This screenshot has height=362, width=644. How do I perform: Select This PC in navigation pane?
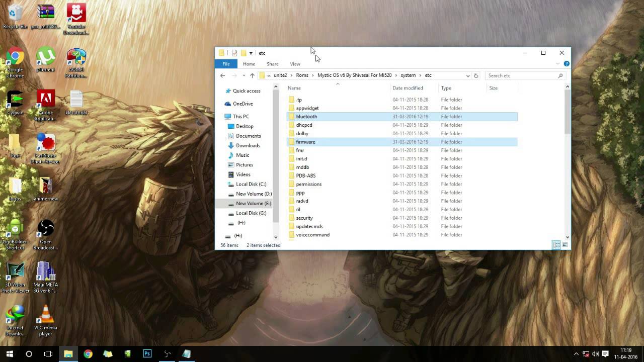pos(240,117)
